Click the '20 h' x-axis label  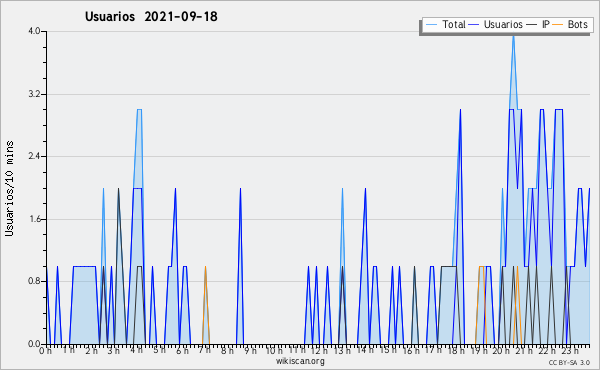(501, 351)
